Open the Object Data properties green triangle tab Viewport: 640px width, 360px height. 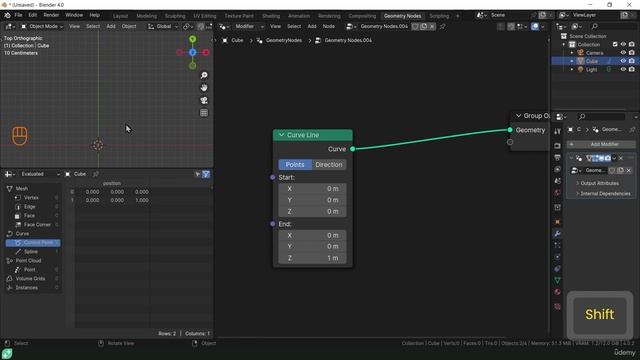558,280
